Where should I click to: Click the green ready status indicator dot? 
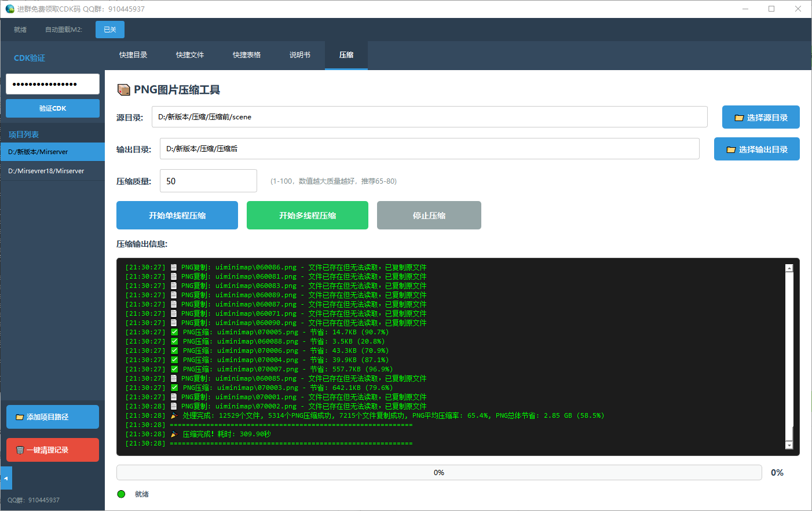coord(121,494)
